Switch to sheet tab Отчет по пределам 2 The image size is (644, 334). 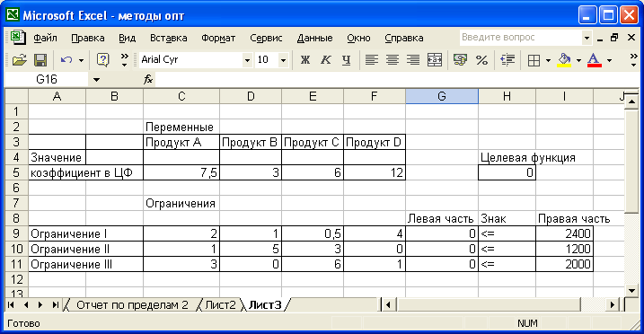point(132,305)
